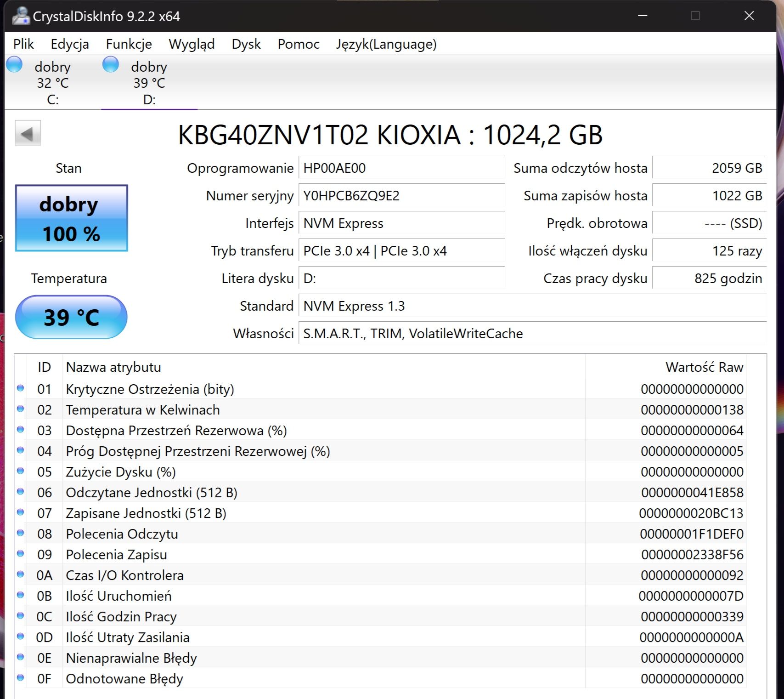
Task: Click status dot of Czas I/O Kontrolera row
Action: pos(20,574)
